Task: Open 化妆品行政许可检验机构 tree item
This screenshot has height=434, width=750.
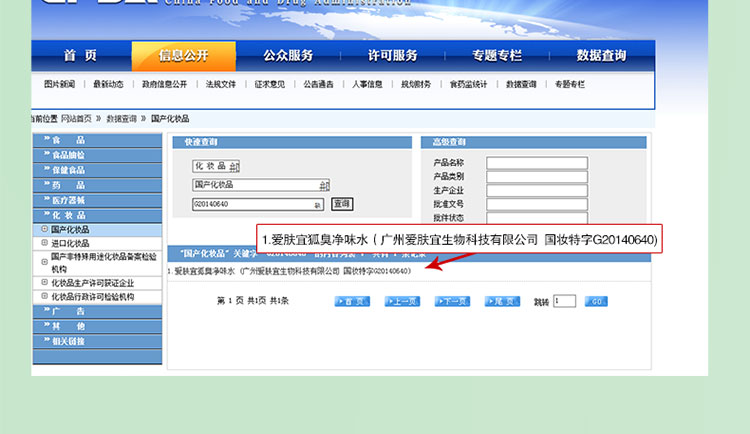Action: click(92, 297)
